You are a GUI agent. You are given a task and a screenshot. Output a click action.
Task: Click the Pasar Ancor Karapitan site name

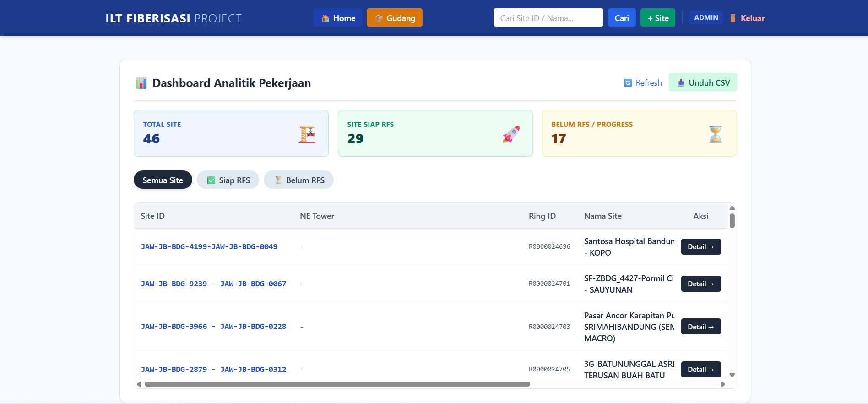(x=629, y=327)
